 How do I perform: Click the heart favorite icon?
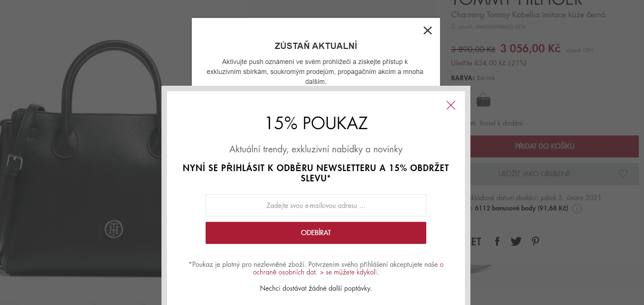pos(623,174)
